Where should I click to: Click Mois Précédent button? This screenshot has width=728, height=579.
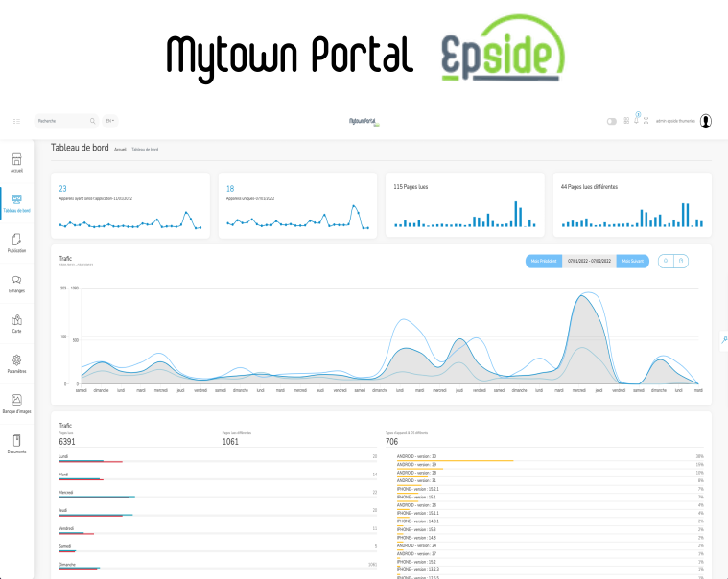[544, 261]
